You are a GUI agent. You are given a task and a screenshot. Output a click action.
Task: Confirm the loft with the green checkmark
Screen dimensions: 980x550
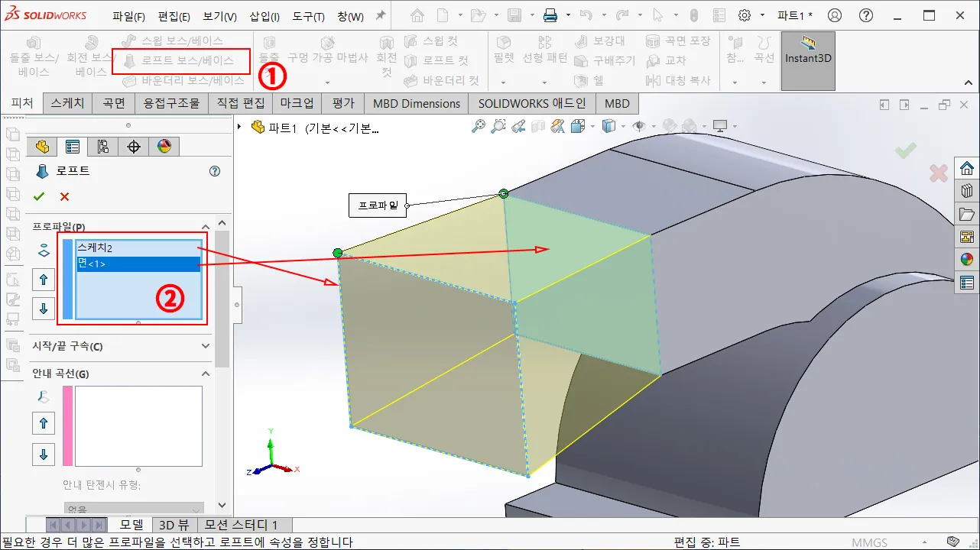click(x=39, y=196)
